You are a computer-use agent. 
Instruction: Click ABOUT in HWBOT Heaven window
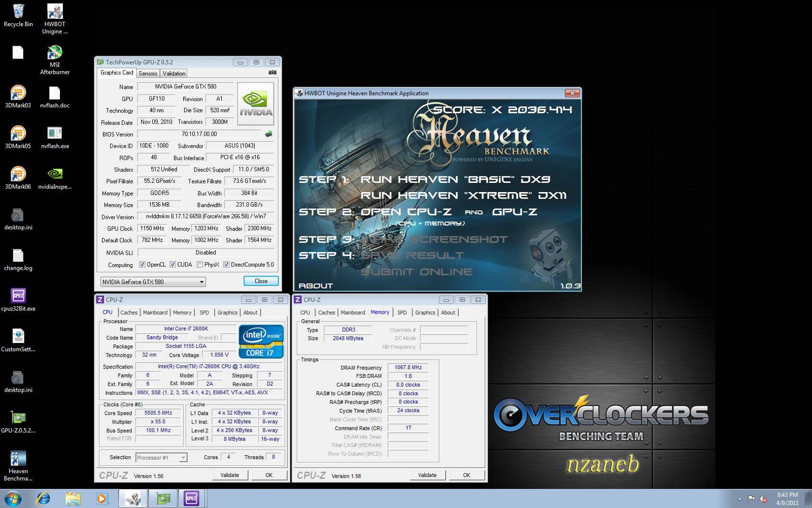click(x=316, y=286)
